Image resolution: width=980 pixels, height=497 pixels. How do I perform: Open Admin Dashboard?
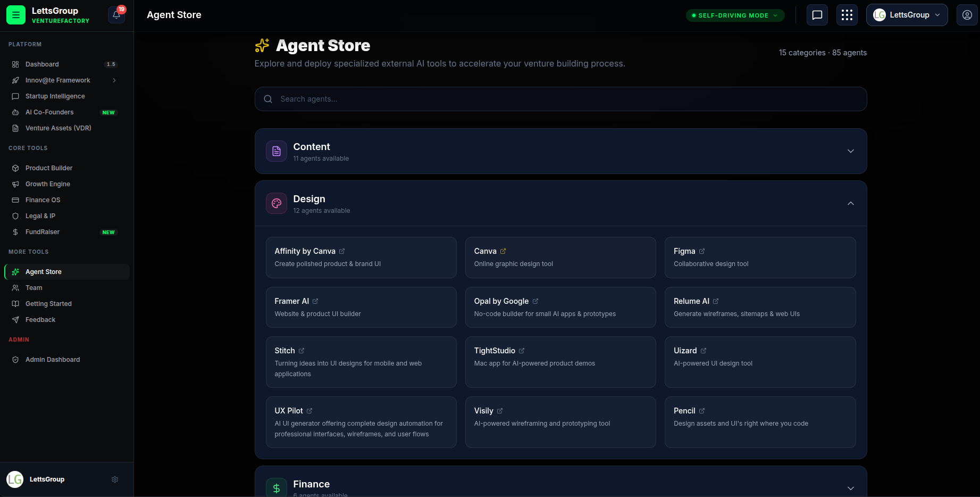[66, 360]
